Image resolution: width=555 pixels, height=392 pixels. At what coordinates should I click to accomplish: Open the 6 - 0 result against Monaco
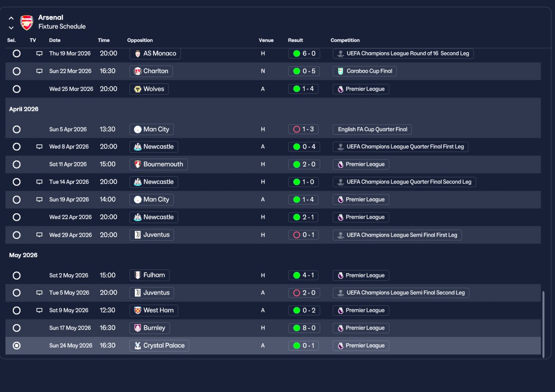[x=304, y=54]
